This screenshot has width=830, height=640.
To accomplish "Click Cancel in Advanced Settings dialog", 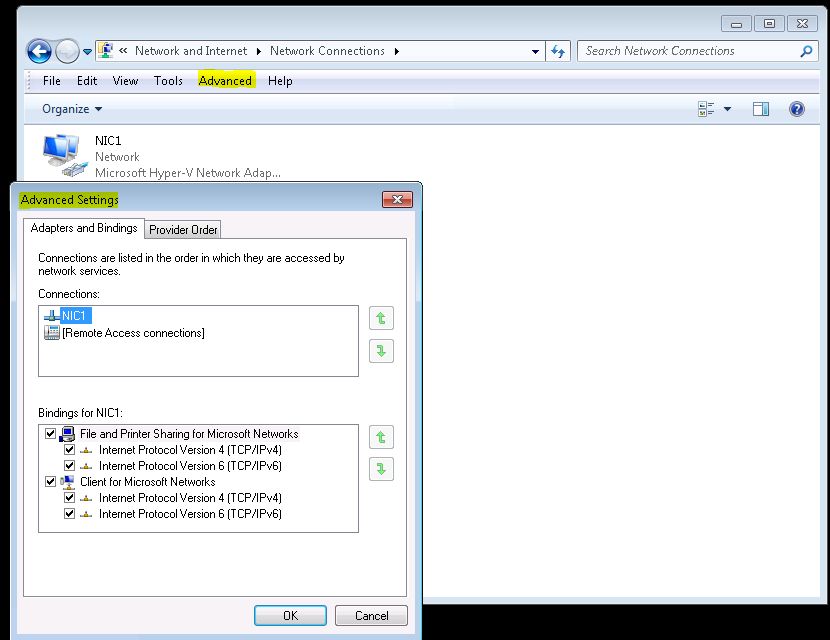I will (372, 616).
